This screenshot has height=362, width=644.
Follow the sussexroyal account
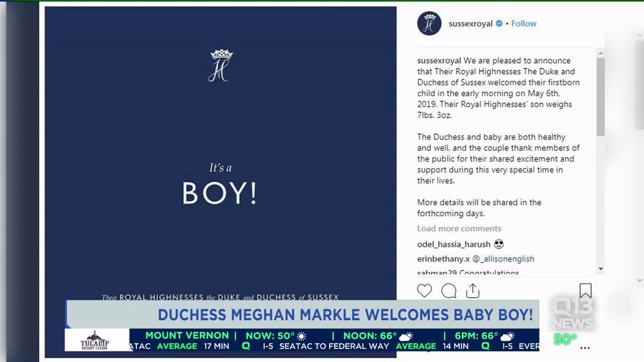524,23
